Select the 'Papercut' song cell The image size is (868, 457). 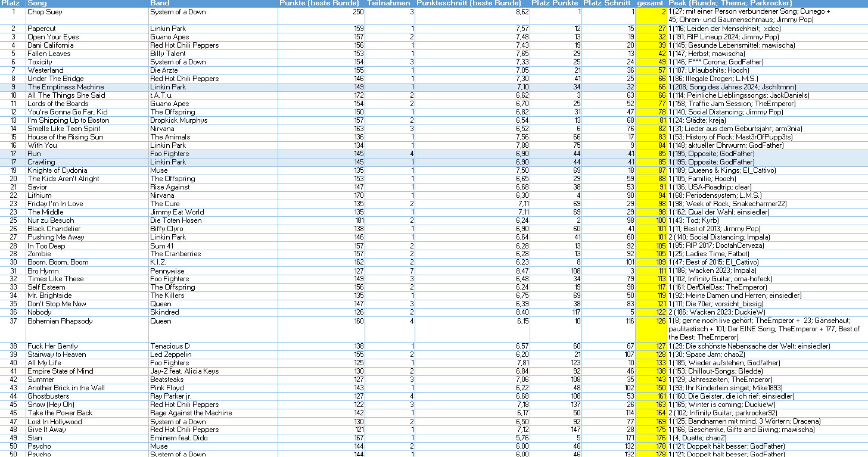point(87,29)
